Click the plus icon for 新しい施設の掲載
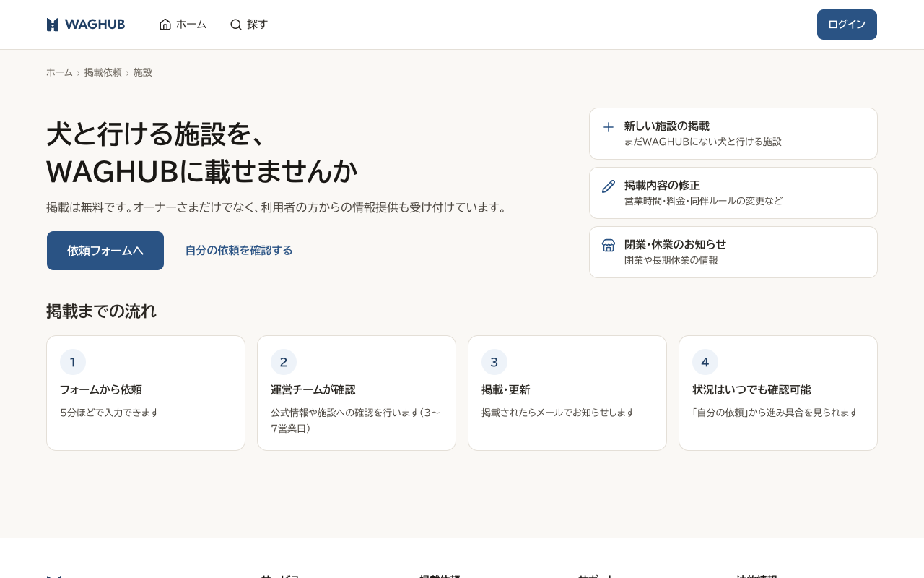Viewport: 924px width, 578px height. (609, 127)
